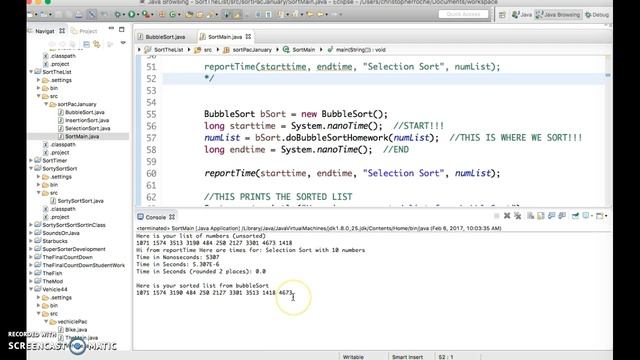The width and height of the screenshot is (640, 360).
Task: Toggle Link with Editor in Navigator
Action: [x=97, y=44]
